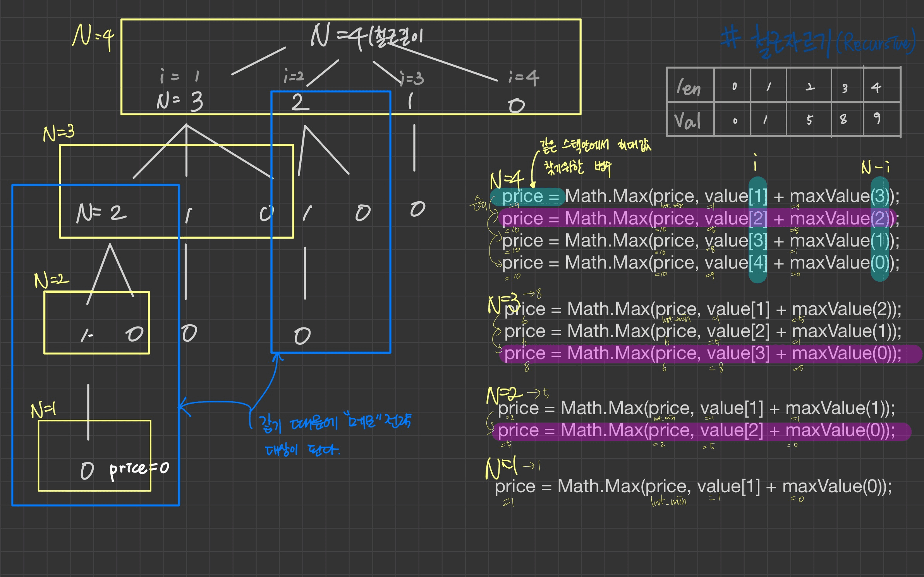This screenshot has height=577, width=924.
Task: Click the 'Val' header cell in table
Action: click(x=688, y=121)
